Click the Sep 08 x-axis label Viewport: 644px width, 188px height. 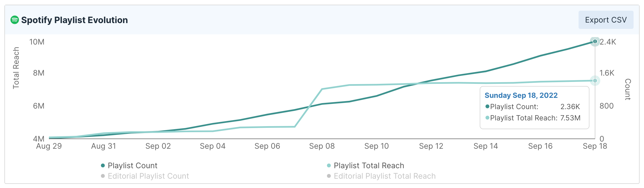click(322, 146)
